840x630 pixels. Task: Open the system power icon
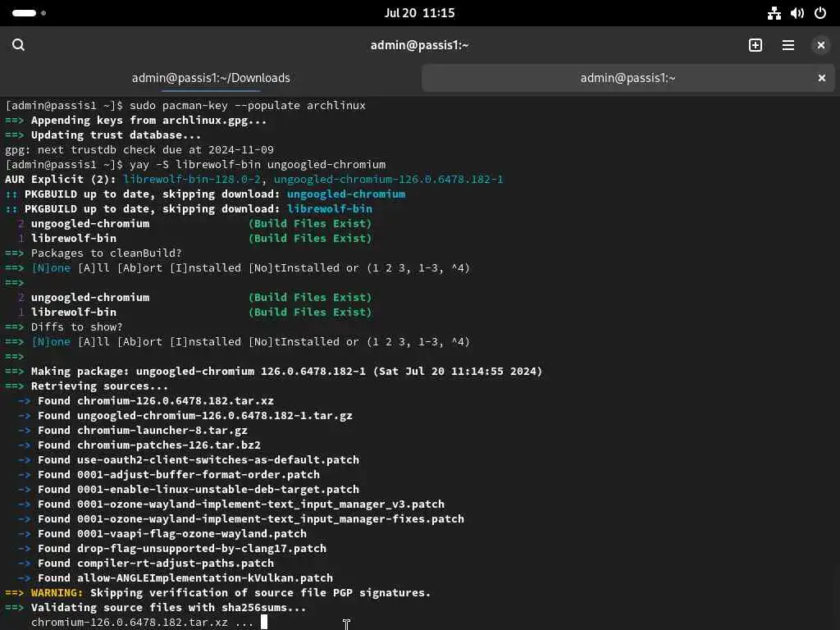coord(820,13)
